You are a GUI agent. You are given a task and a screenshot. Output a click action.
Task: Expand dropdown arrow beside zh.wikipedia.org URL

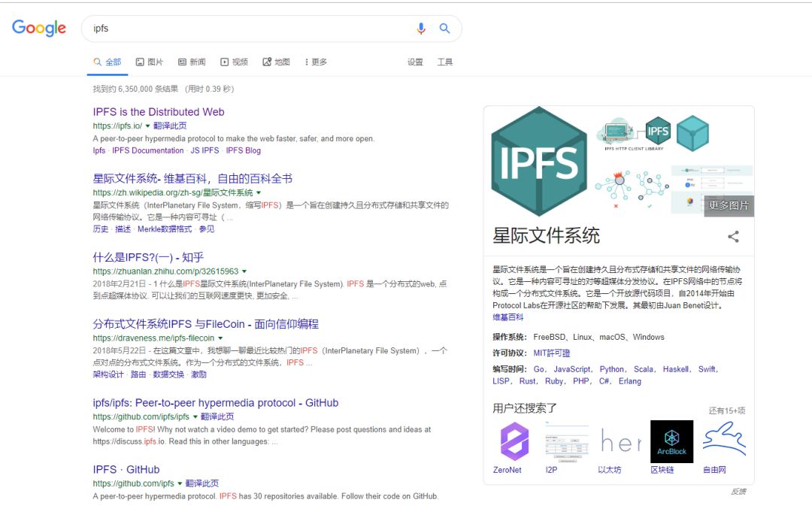[259, 192]
